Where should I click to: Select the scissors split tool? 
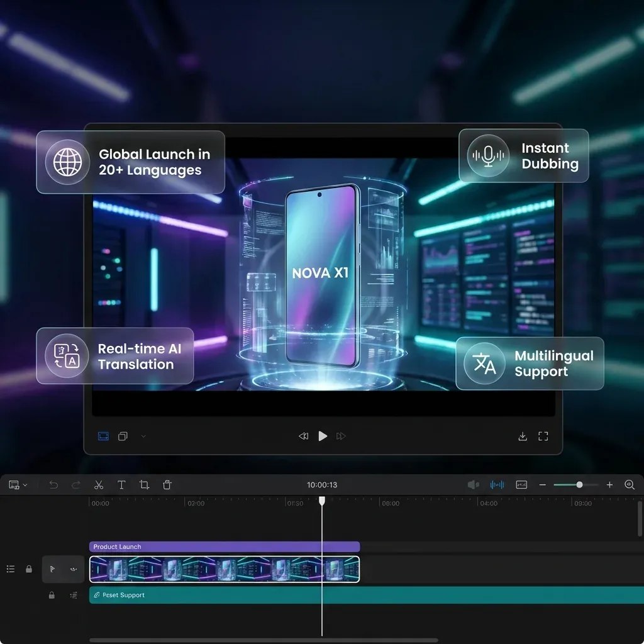coord(99,485)
